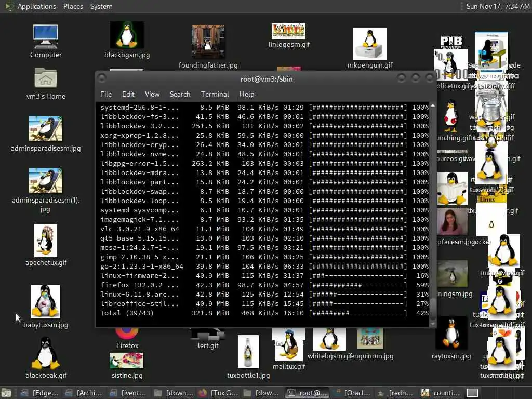Select adminsparadisesm(1).jpg desktop file

coord(46,190)
